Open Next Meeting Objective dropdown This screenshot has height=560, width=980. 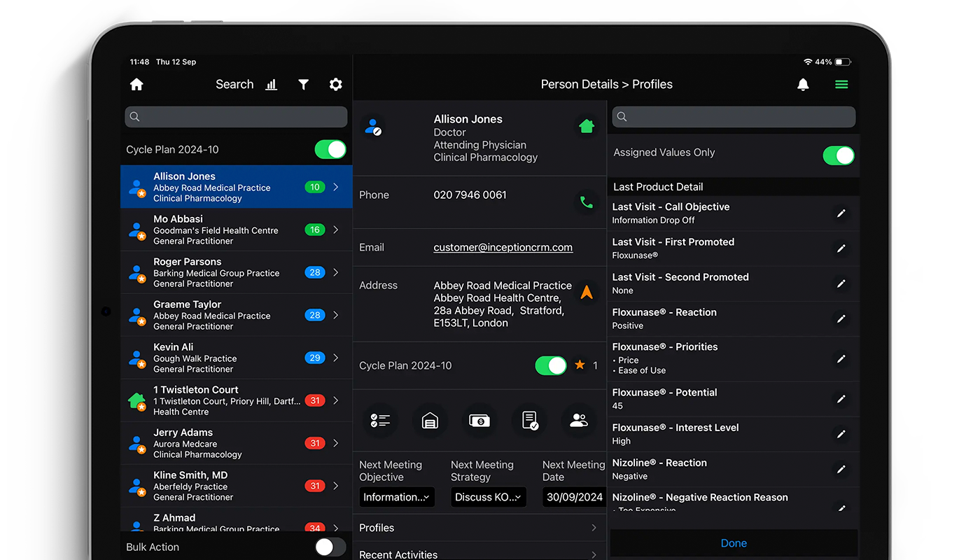coord(397,497)
